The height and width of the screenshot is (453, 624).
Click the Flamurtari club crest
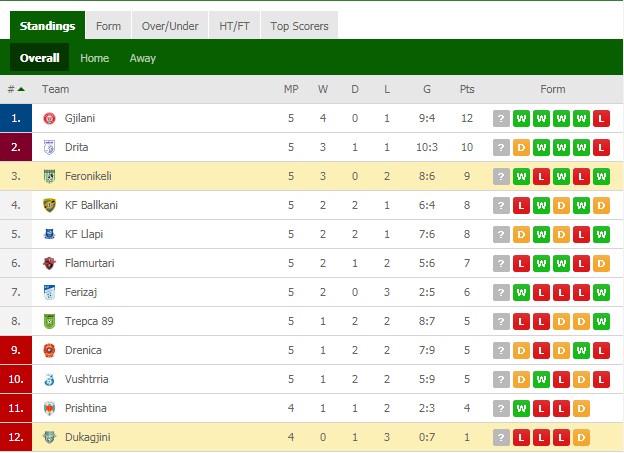(49, 263)
